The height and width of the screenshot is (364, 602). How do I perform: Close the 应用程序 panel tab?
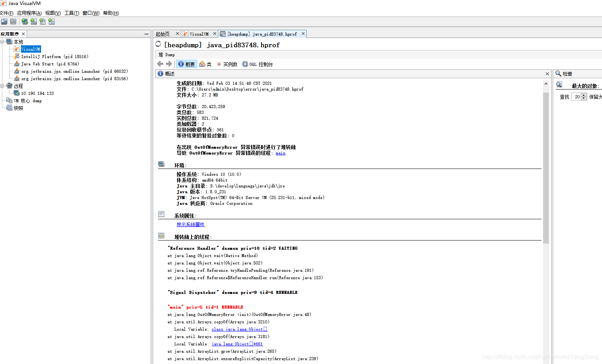(x=23, y=34)
